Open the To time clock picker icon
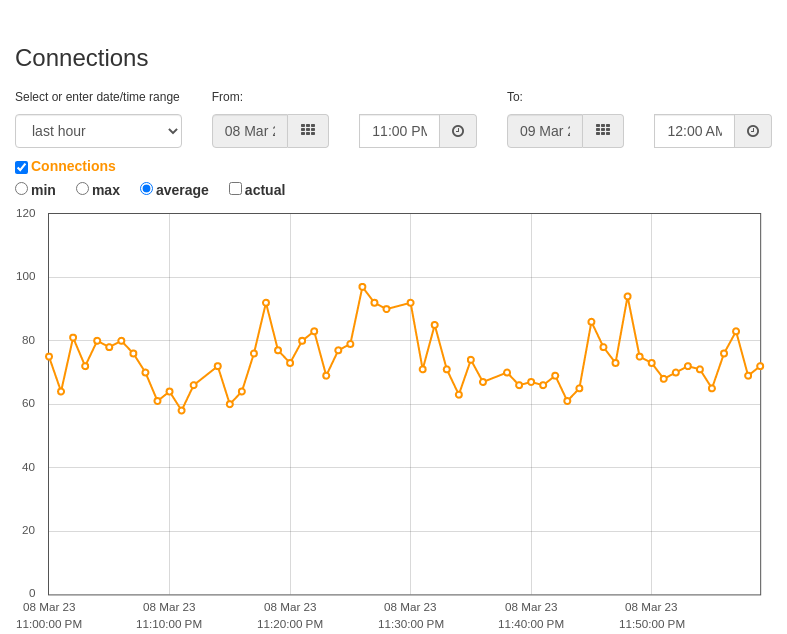 [753, 131]
